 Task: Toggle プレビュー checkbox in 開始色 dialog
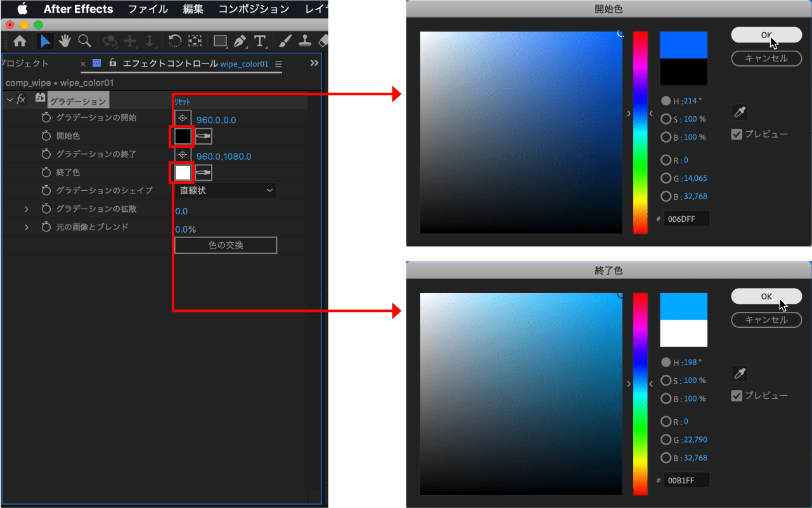[737, 134]
